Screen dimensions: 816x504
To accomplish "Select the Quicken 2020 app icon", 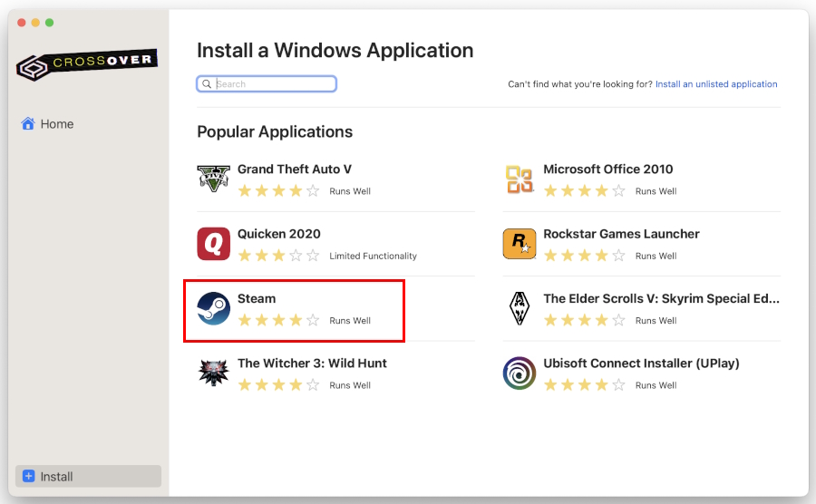I will (213, 244).
